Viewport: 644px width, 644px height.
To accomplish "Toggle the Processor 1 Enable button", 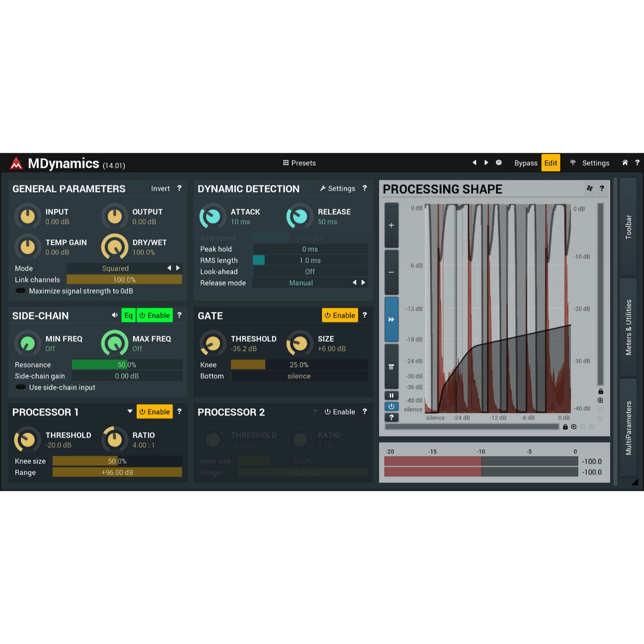I will pos(155,411).
